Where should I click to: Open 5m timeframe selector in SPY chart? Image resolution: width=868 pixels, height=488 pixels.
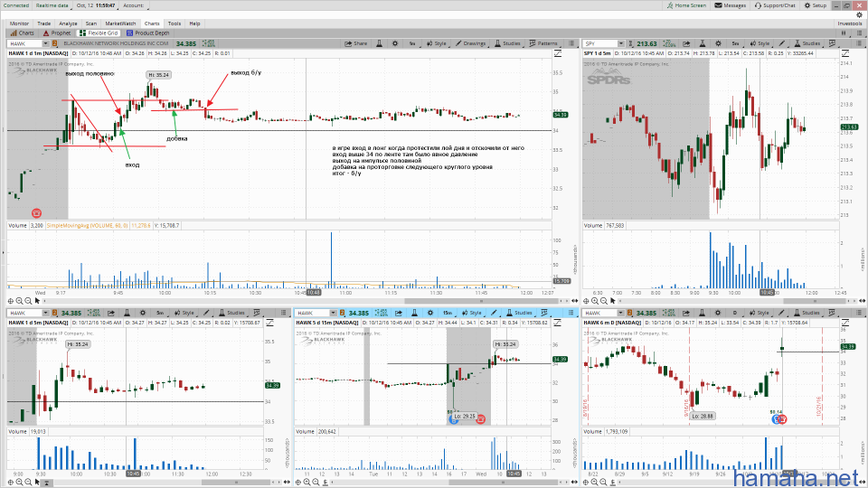(x=735, y=43)
